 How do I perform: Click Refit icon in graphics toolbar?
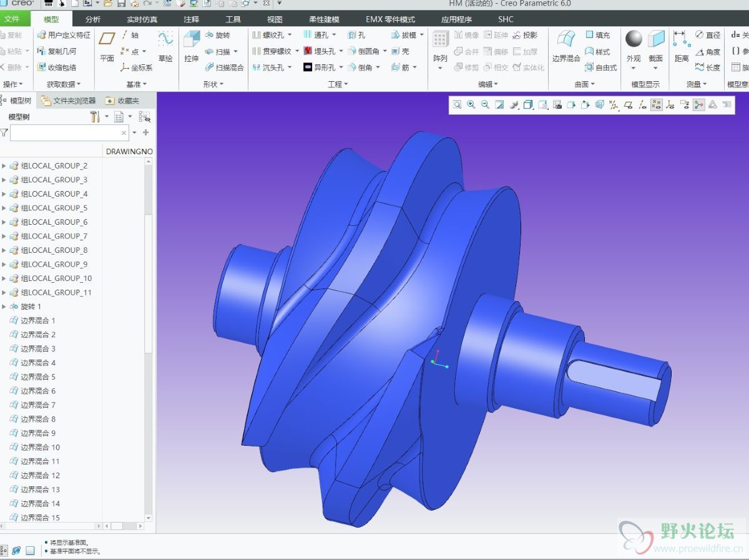click(x=458, y=105)
